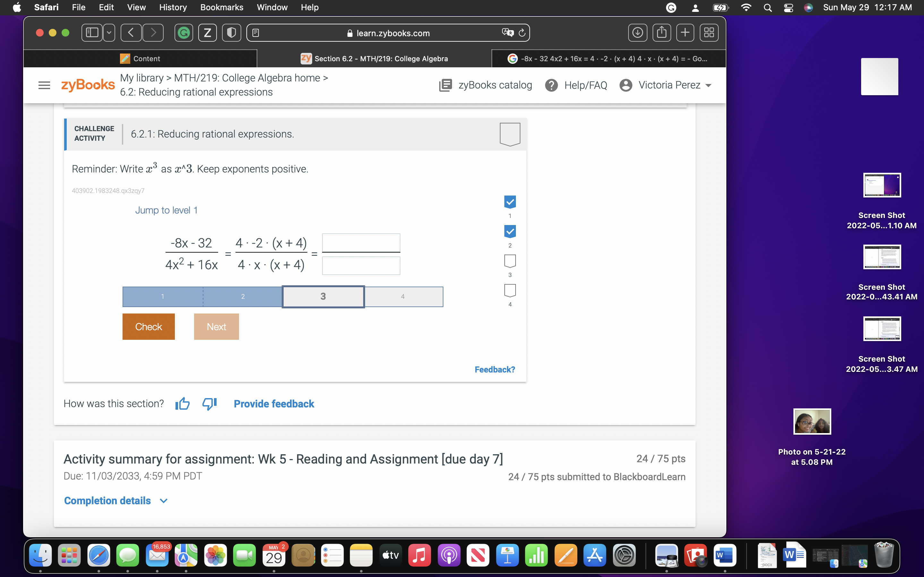Open the Reader view icon in address bar

coord(256,33)
